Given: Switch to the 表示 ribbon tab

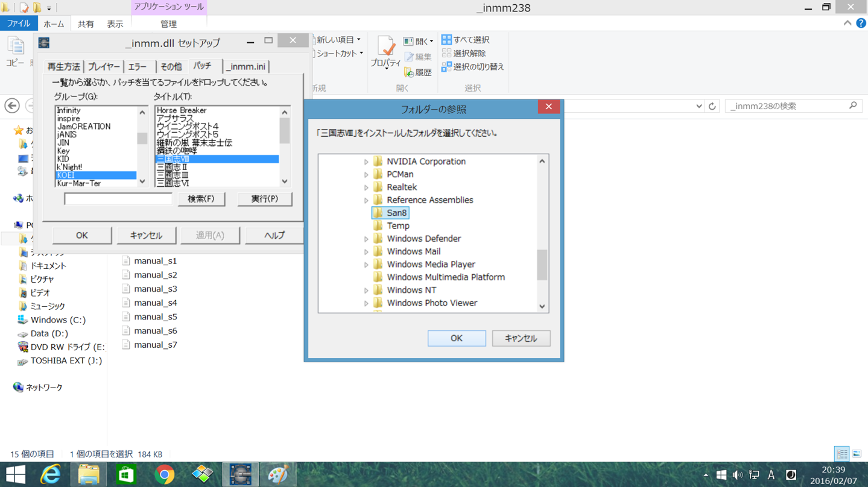Looking at the screenshot, I should click(115, 24).
